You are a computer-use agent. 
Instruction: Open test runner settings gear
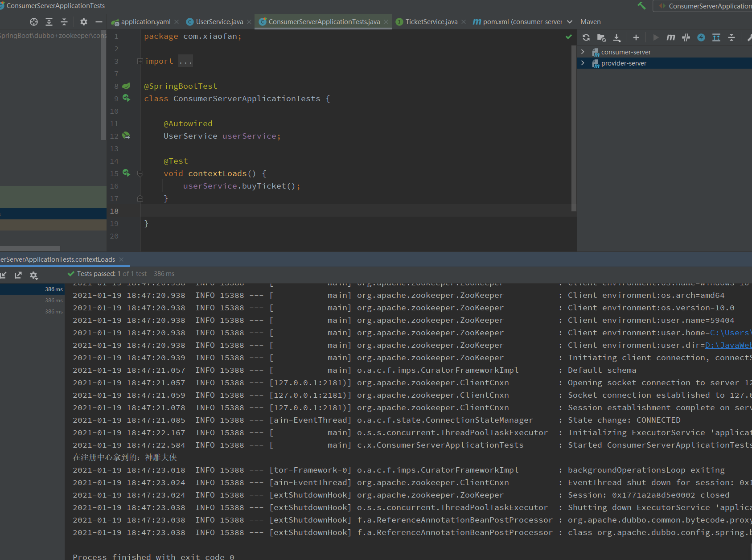pyautogui.click(x=34, y=275)
